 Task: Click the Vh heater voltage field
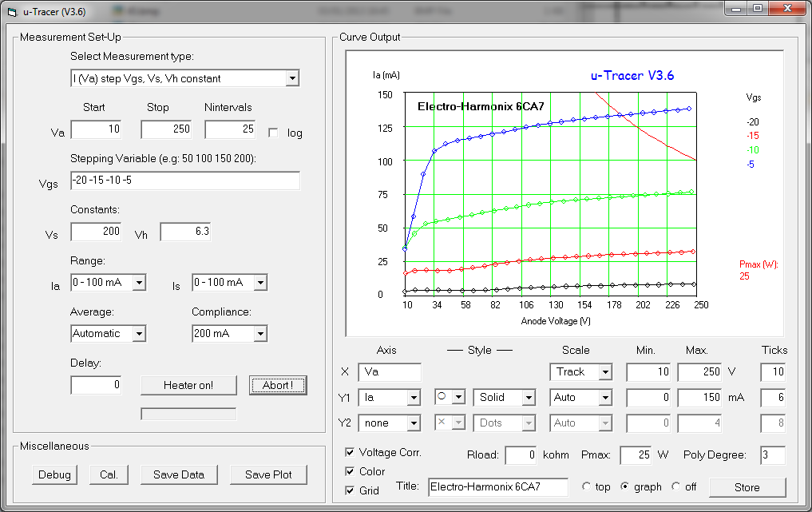tap(185, 232)
